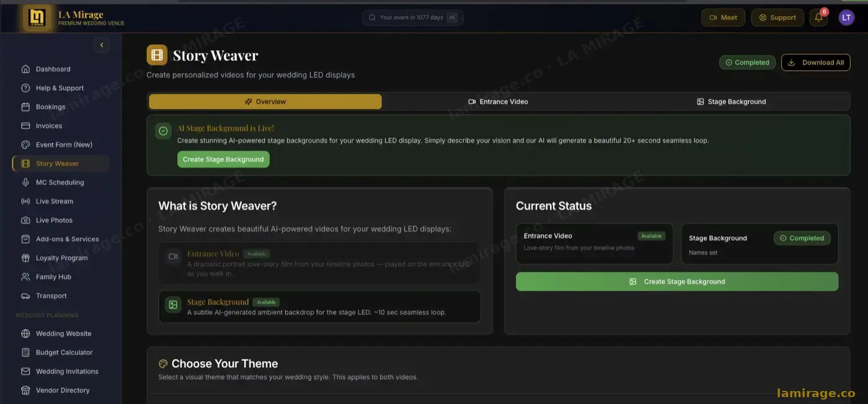
Task: Open the Bookings calendar icon
Action: tap(25, 107)
